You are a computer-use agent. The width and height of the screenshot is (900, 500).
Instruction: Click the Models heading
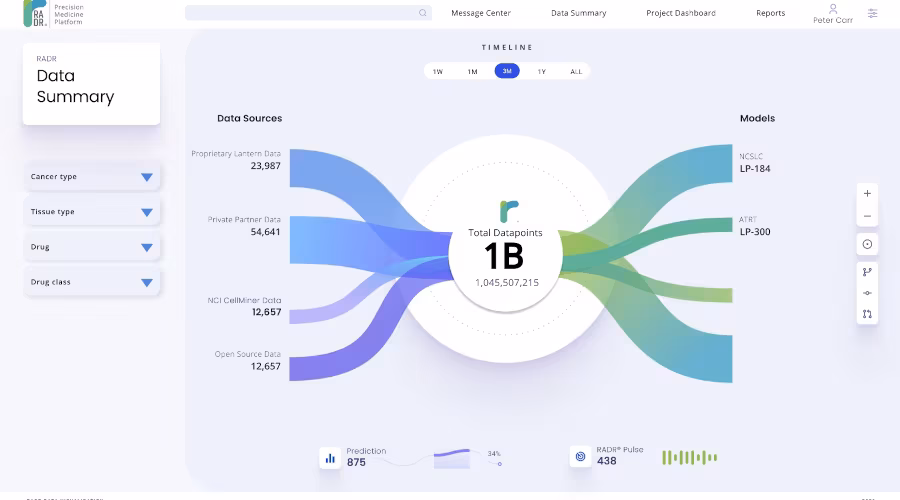[x=757, y=118]
